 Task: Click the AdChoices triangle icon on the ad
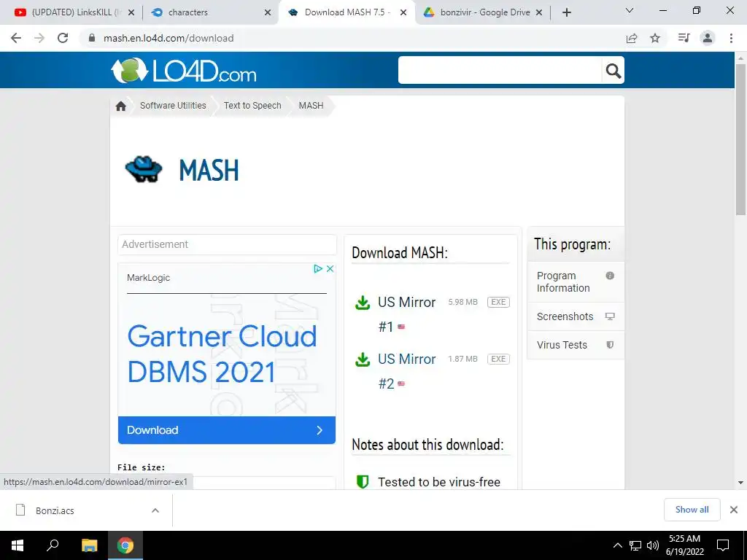point(318,268)
